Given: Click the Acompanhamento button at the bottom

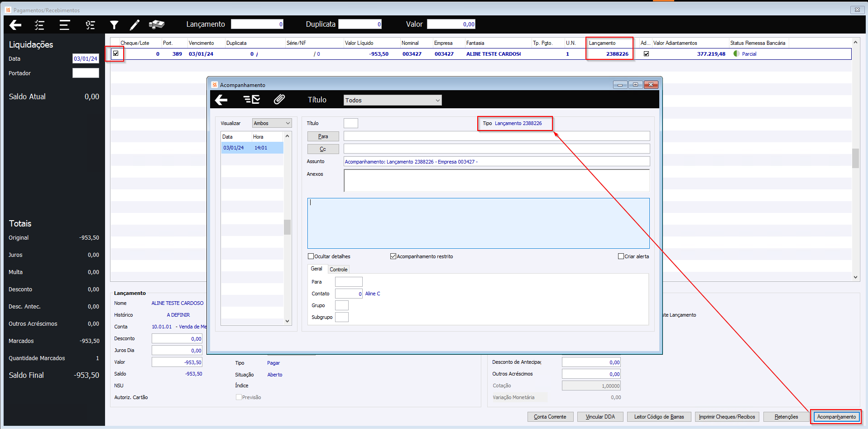Looking at the screenshot, I should pyautogui.click(x=836, y=417).
